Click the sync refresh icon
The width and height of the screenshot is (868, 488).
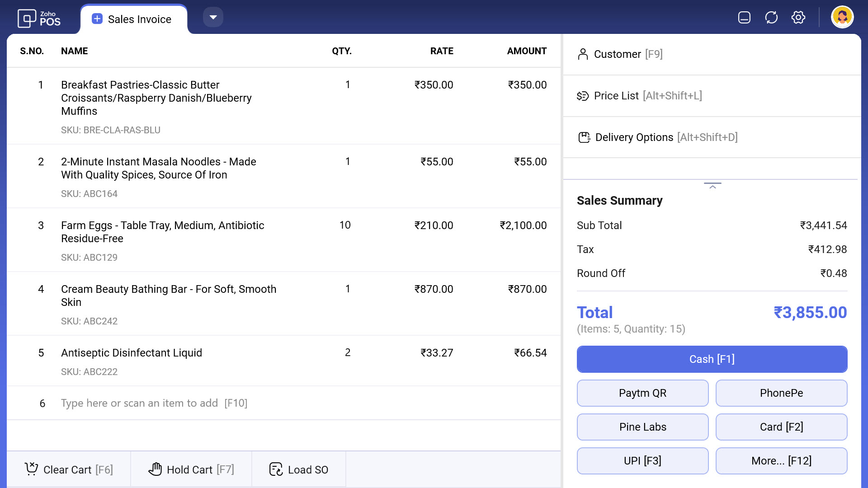tap(771, 18)
